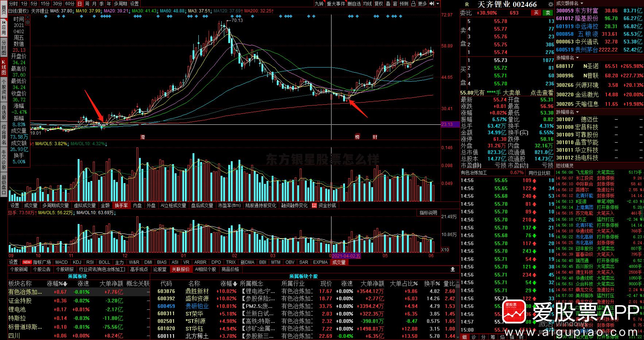Click the 同行业比较 button
The width and height of the screenshot is (644, 340).
539,173
